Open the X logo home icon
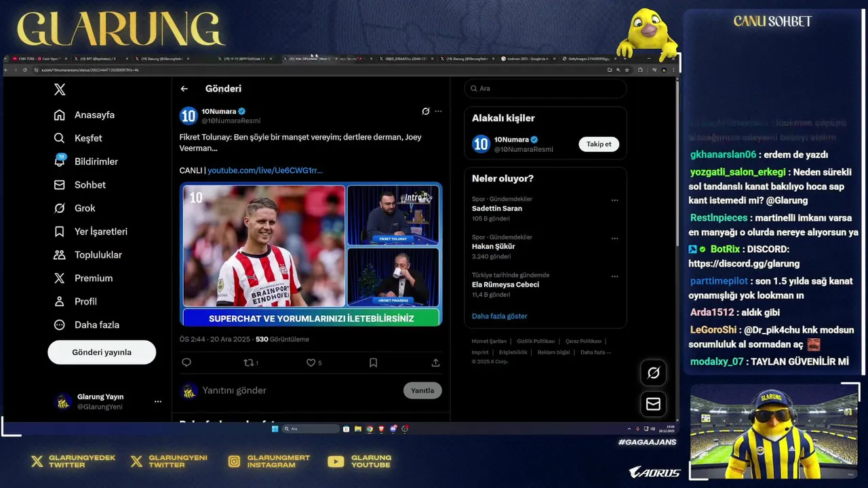868x488 pixels. pyautogui.click(x=60, y=89)
